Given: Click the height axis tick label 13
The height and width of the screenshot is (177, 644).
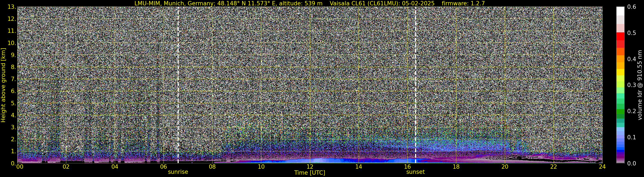Looking at the screenshot, I should pos(12,7).
